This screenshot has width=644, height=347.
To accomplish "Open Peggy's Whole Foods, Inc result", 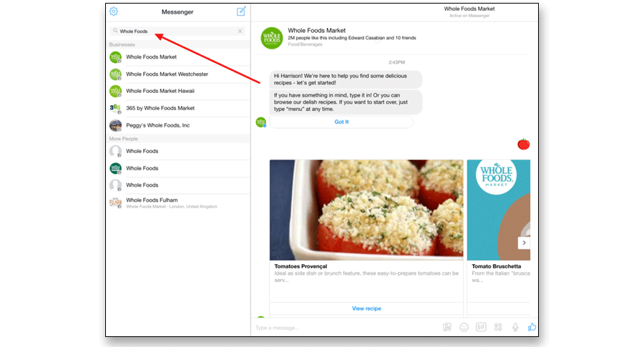I will [180, 125].
